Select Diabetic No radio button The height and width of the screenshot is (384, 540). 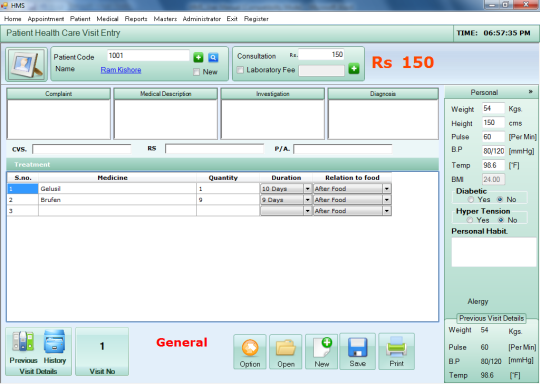coord(500,199)
